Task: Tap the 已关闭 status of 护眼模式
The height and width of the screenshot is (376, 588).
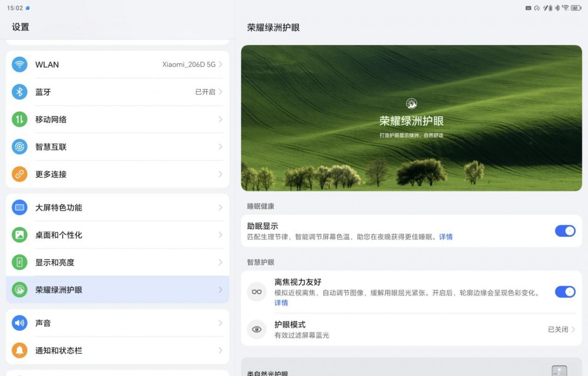Action: pos(558,329)
